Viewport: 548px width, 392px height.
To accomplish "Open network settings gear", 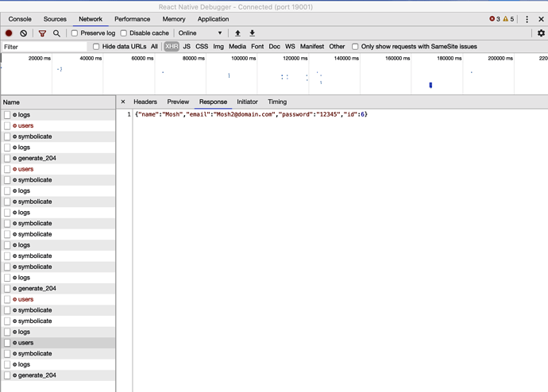I will [x=541, y=33].
